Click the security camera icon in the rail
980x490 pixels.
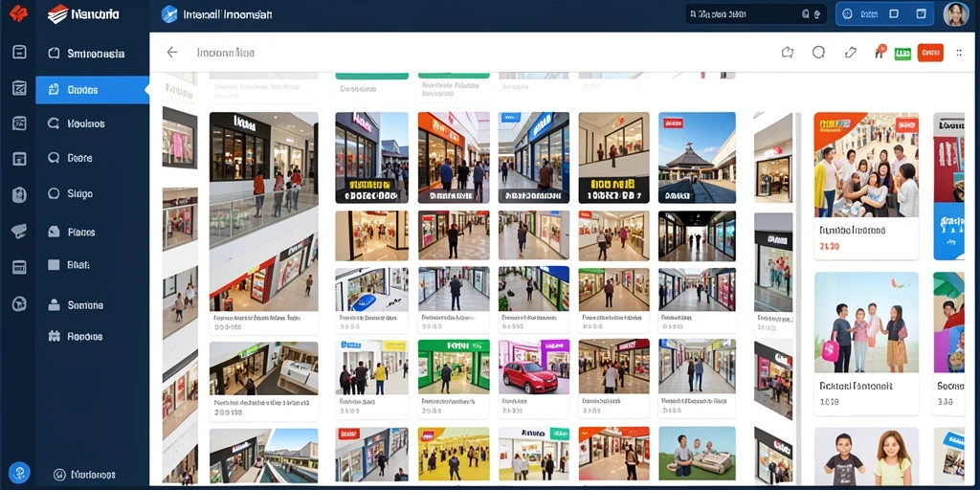(x=19, y=231)
